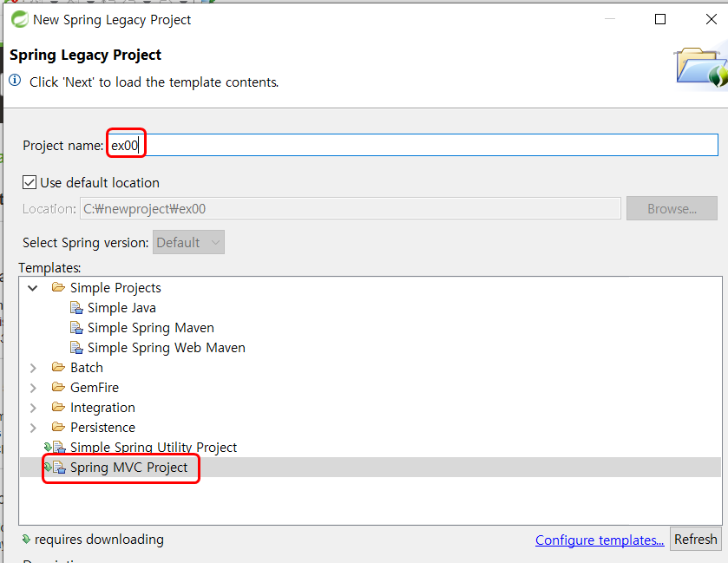
Task: Select the Simple Projects folder label
Action: 115,288
